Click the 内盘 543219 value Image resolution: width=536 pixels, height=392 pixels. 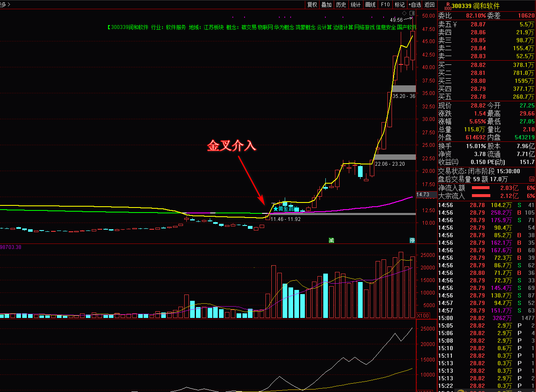coord(524,137)
